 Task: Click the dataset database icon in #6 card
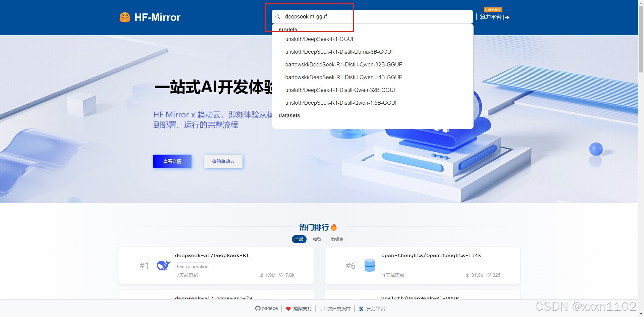point(369,265)
